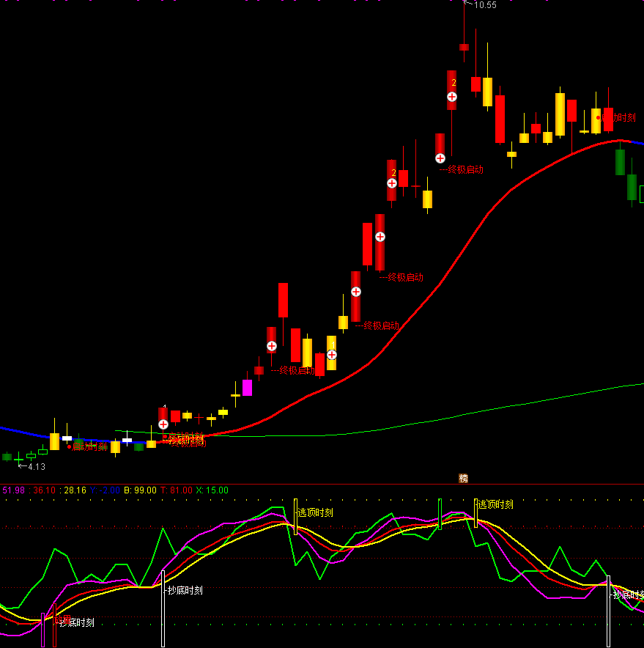The height and width of the screenshot is (648, 644).
Task: Click the hexagonal plus marker on yellow candle
Action: (x=332, y=355)
